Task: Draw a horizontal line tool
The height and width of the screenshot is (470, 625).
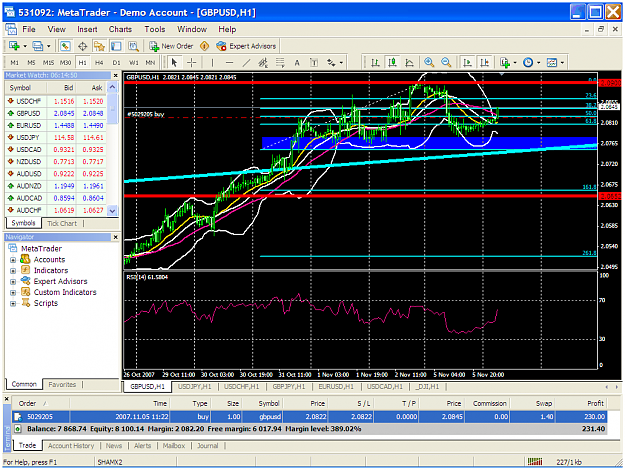Action: pyautogui.click(x=229, y=63)
